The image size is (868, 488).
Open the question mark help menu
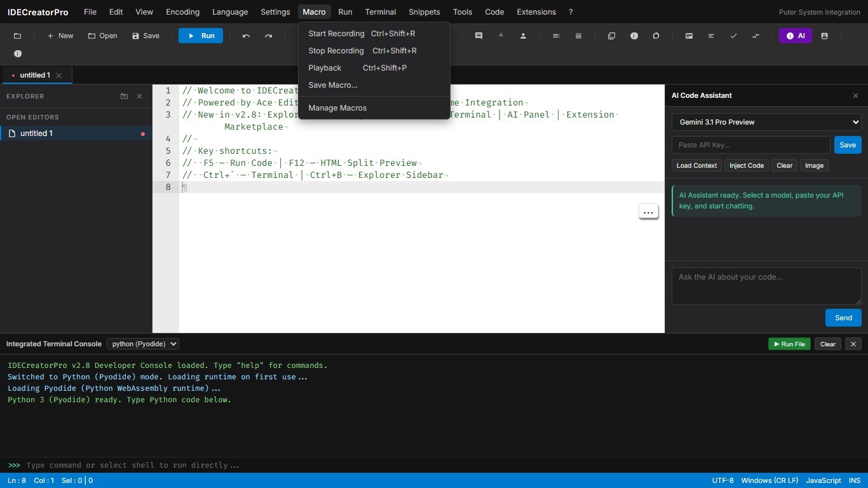(571, 12)
